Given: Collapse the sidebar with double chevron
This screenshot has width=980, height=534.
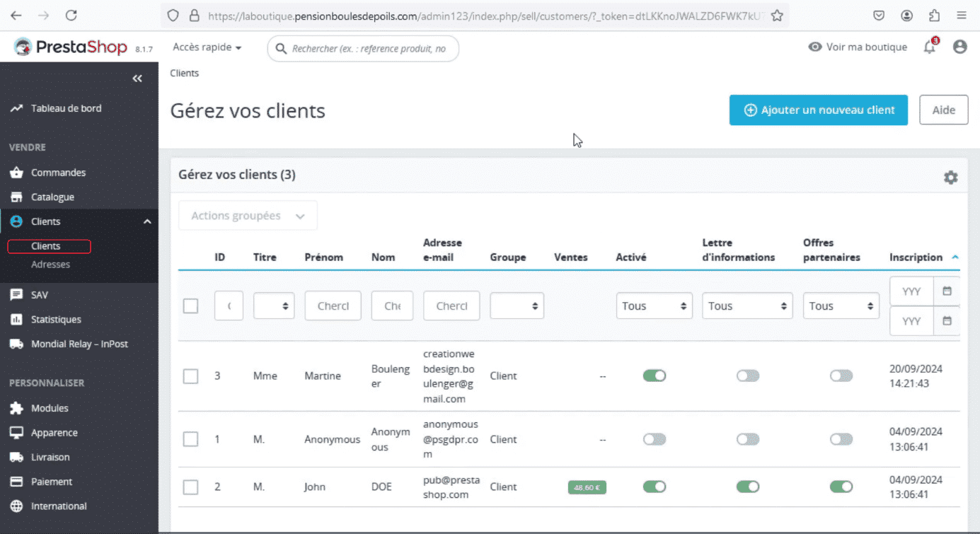Looking at the screenshot, I should click(137, 79).
